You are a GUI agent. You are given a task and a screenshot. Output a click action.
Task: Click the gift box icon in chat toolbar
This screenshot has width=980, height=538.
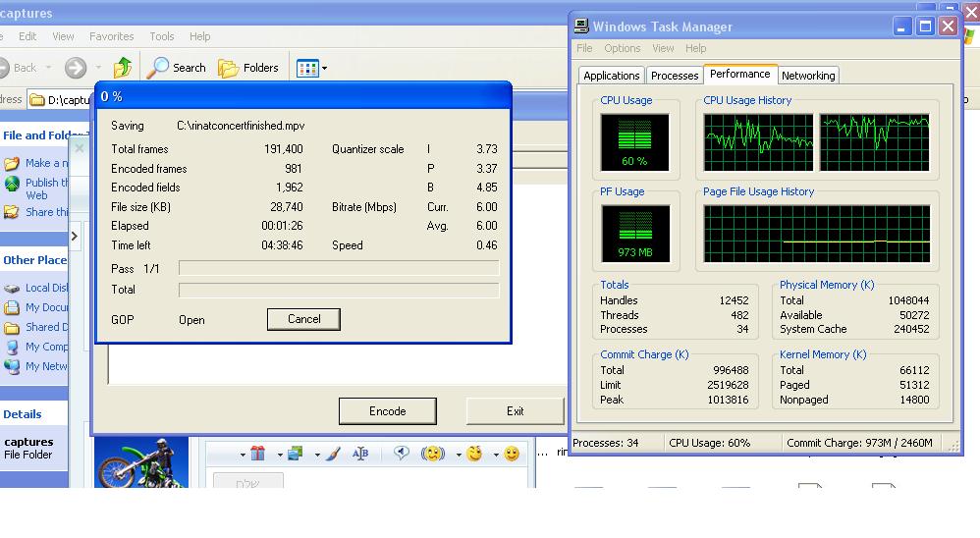[x=257, y=454]
